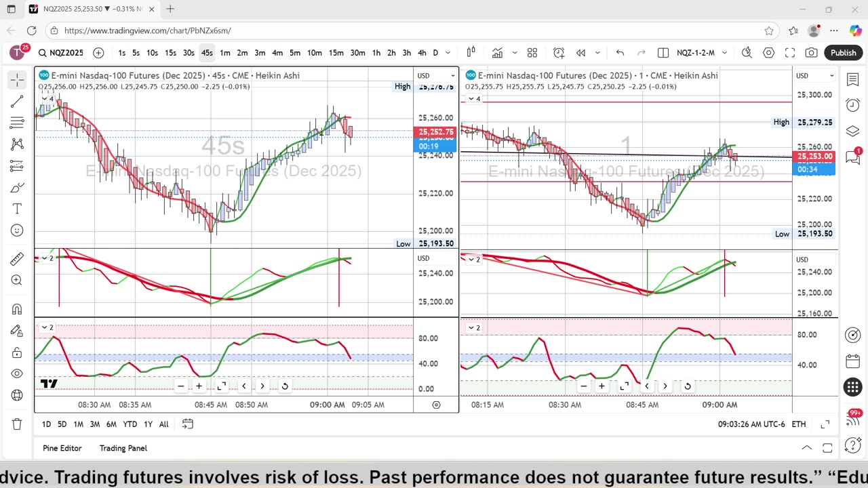The image size is (868, 488).
Task: Select the 1h interval
Action: (x=376, y=53)
